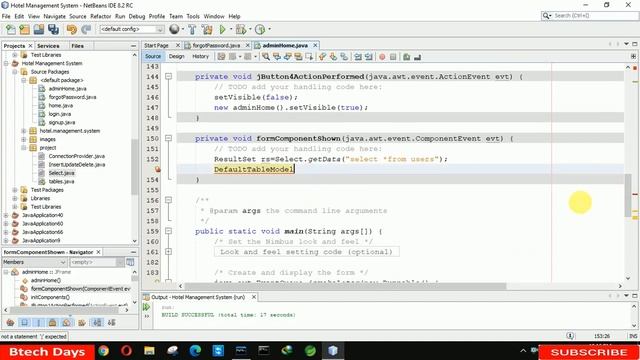Click the Navigator panel layout icon beside filter
Screen dimensions: 640x360
[x=130, y=262]
